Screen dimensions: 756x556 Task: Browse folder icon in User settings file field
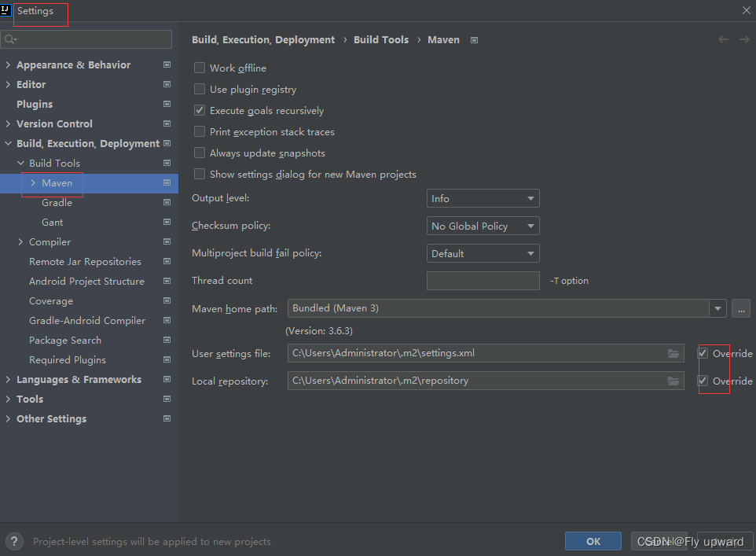pyautogui.click(x=673, y=354)
